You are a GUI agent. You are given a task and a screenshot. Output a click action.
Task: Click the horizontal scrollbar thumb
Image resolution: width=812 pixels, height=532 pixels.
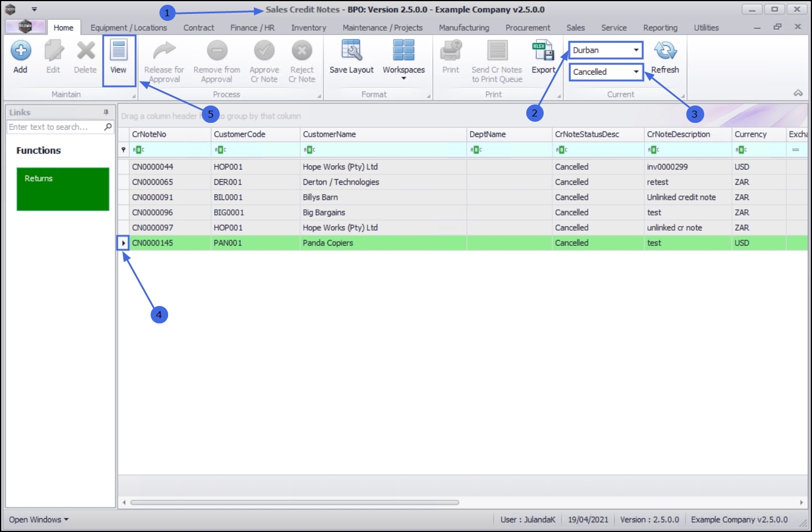[294, 502]
